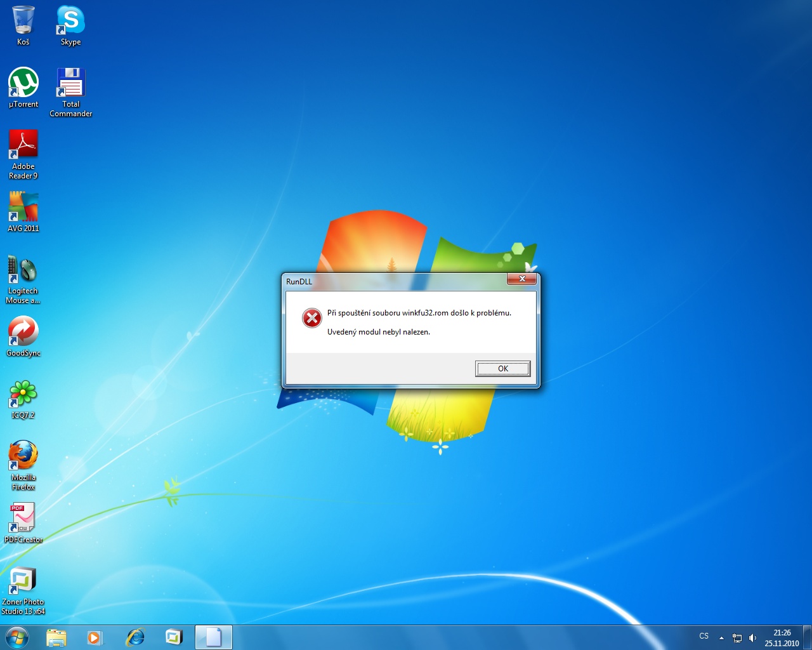Select the Total Commander shortcut
The width and height of the screenshot is (812, 650).
(x=70, y=83)
